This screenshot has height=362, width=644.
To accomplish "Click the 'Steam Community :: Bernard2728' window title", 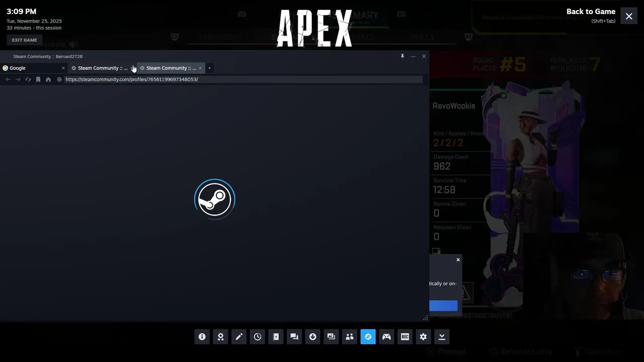I will point(48,56).
